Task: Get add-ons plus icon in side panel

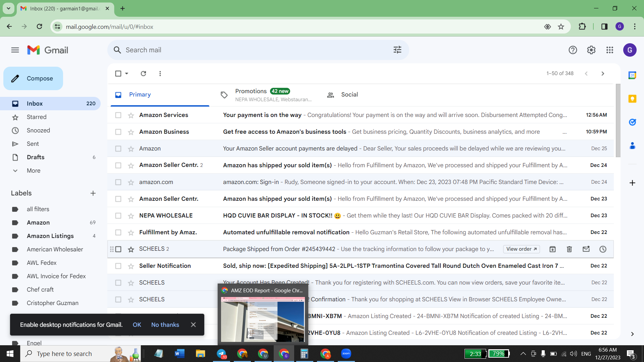Action: pyautogui.click(x=632, y=183)
